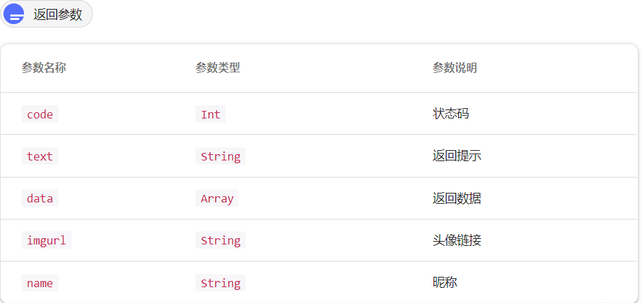
Task: Click the 状态码 description text
Action: pyautogui.click(x=451, y=114)
